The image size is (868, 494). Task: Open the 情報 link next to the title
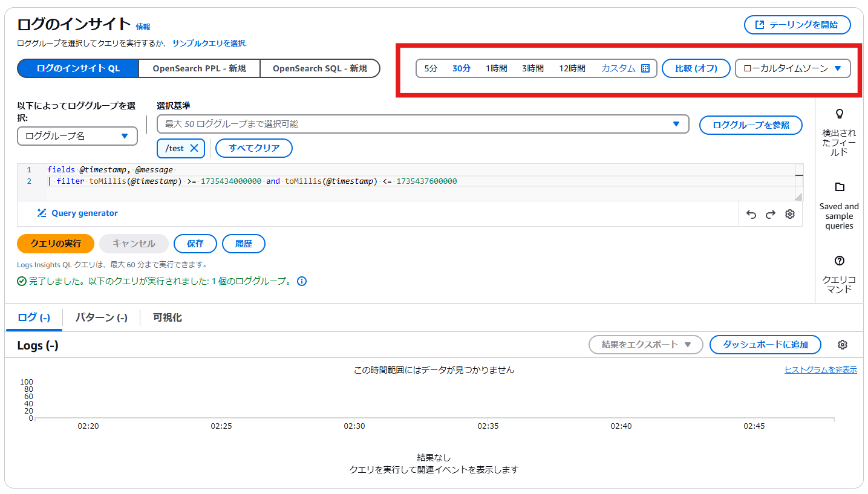(143, 27)
